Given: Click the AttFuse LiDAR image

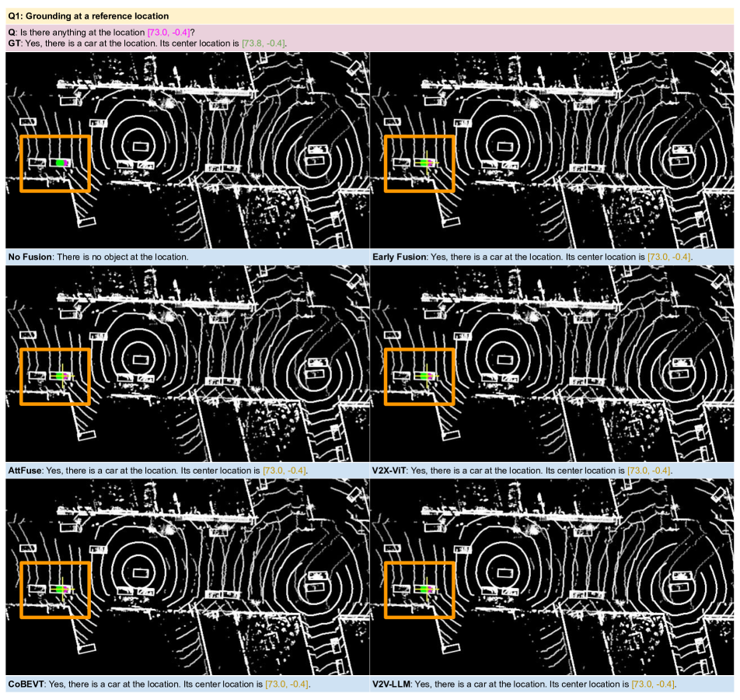Looking at the screenshot, I should click(x=187, y=364).
